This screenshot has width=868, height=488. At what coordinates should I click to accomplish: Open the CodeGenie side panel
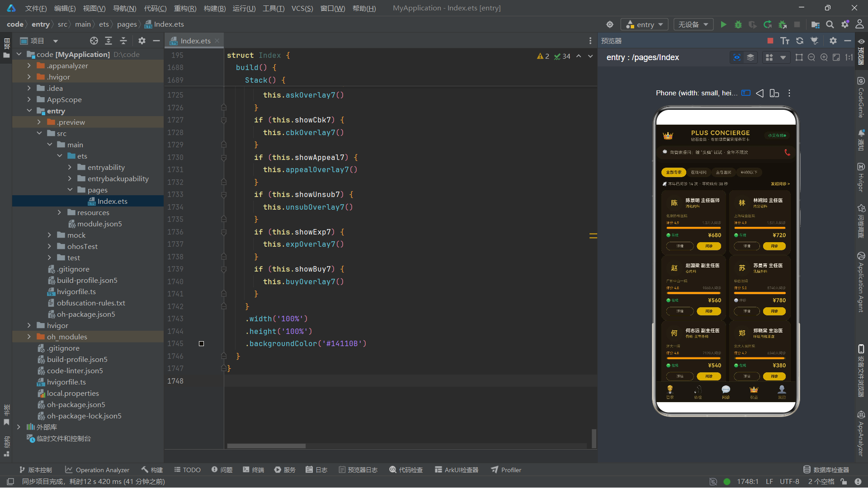click(x=861, y=98)
